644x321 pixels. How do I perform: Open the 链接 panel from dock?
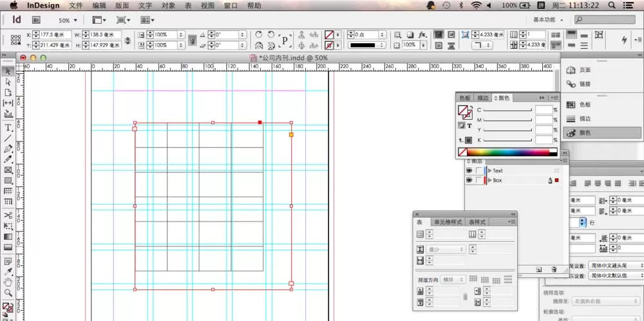pyautogui.click(x=585, y=84)
